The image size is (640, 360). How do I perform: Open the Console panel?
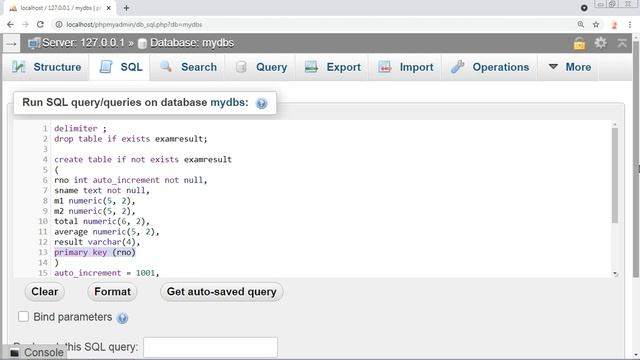point(37,352)
